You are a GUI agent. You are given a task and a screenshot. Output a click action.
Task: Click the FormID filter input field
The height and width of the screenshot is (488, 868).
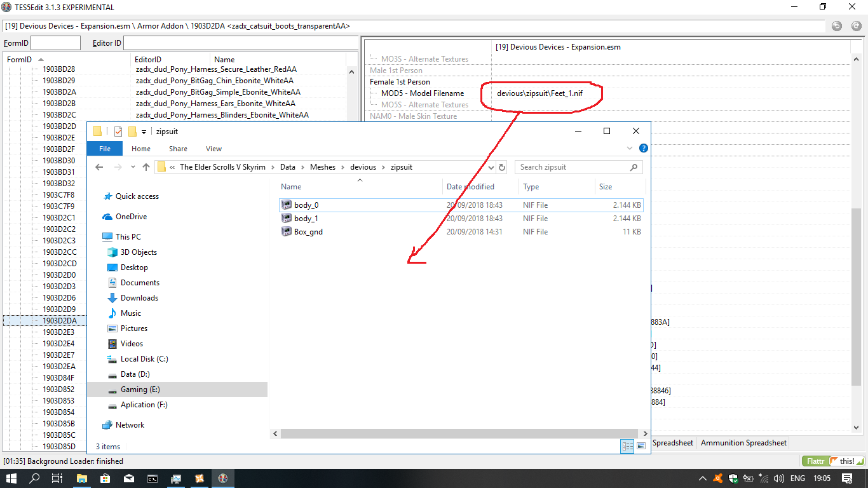click(56, 43)
